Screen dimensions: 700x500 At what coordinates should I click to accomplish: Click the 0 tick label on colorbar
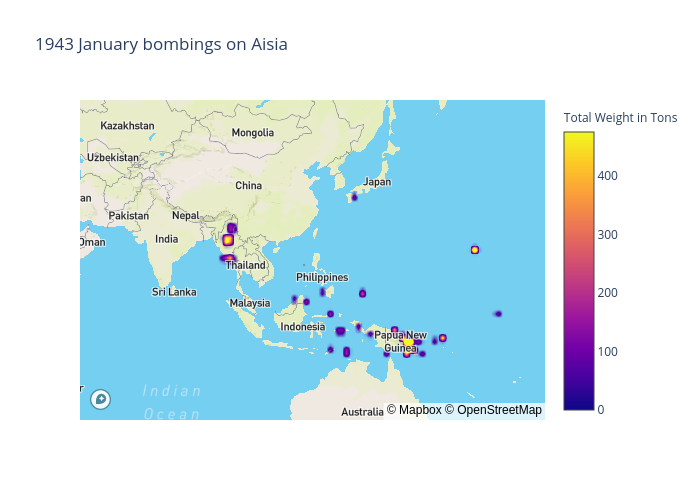[600, 409]
